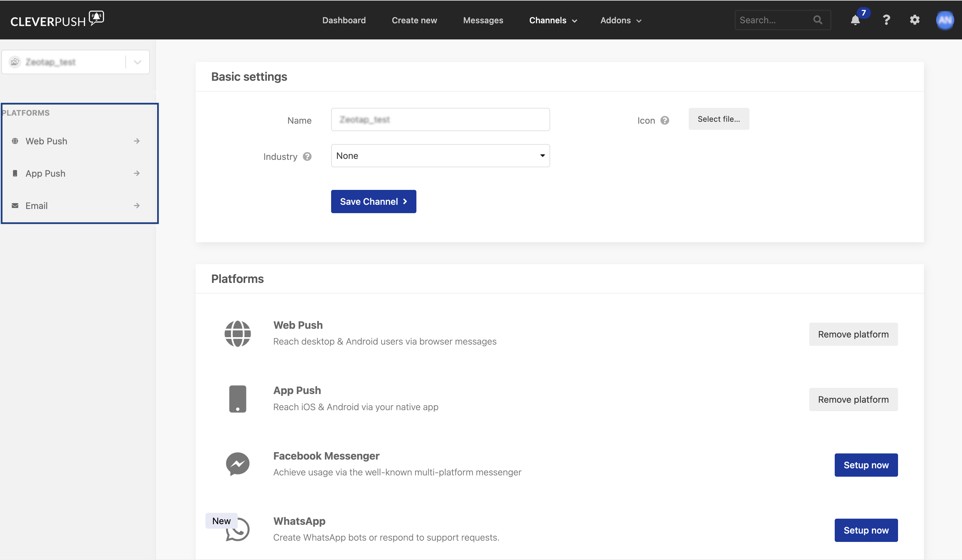Click the WhatsApp icon
The height and width of the screenshot is (560, 962).
[x=238, y=529]
